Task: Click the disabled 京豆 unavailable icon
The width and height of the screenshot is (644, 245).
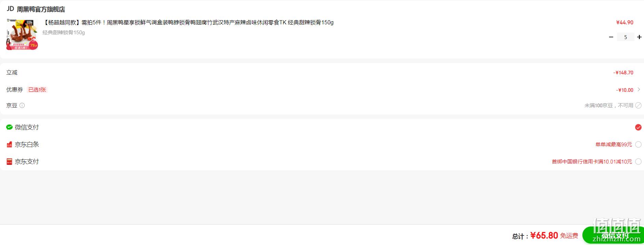Action: click(639, 106)
